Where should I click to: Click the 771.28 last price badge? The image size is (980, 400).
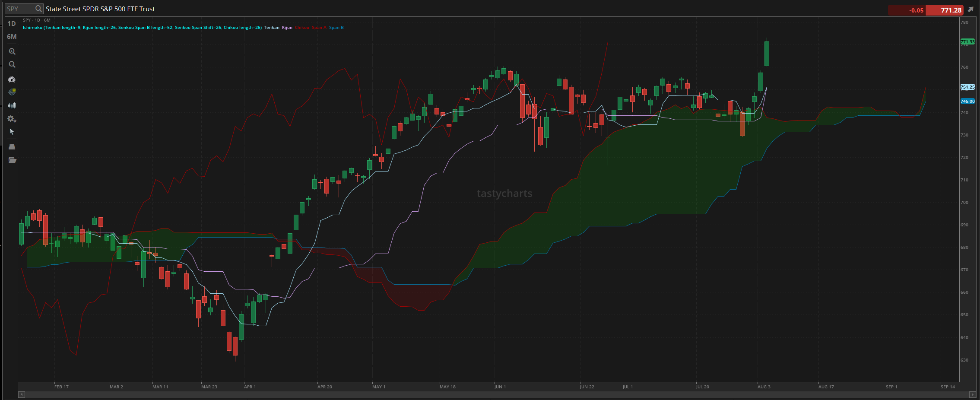click(945, 10)
